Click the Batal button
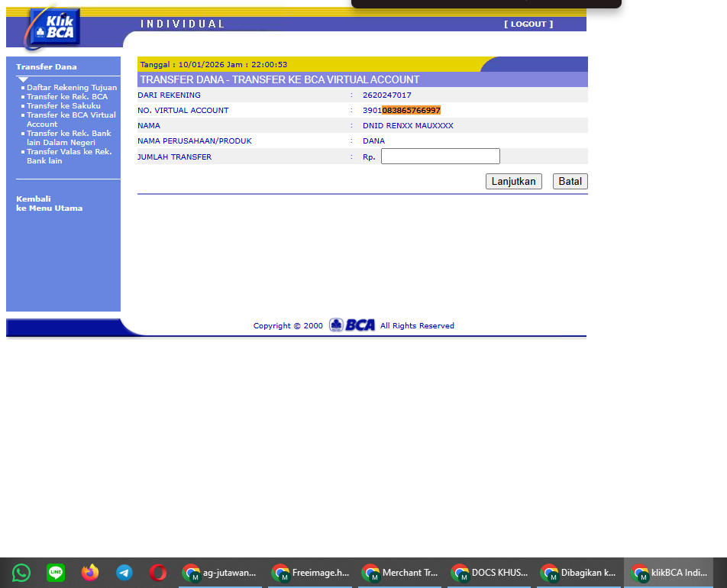 coord(570,181)
